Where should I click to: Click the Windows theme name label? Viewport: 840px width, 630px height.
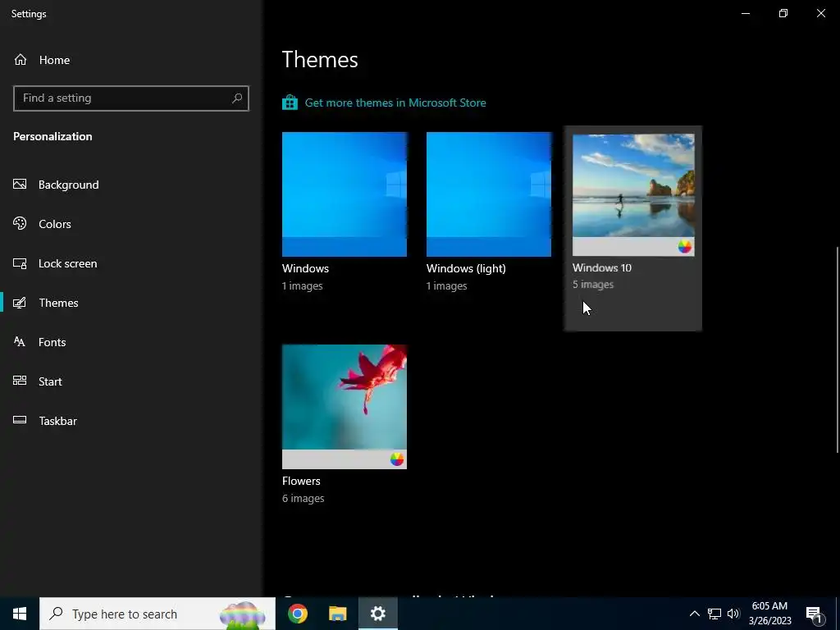pyautogui.click(x=305, y=268)
